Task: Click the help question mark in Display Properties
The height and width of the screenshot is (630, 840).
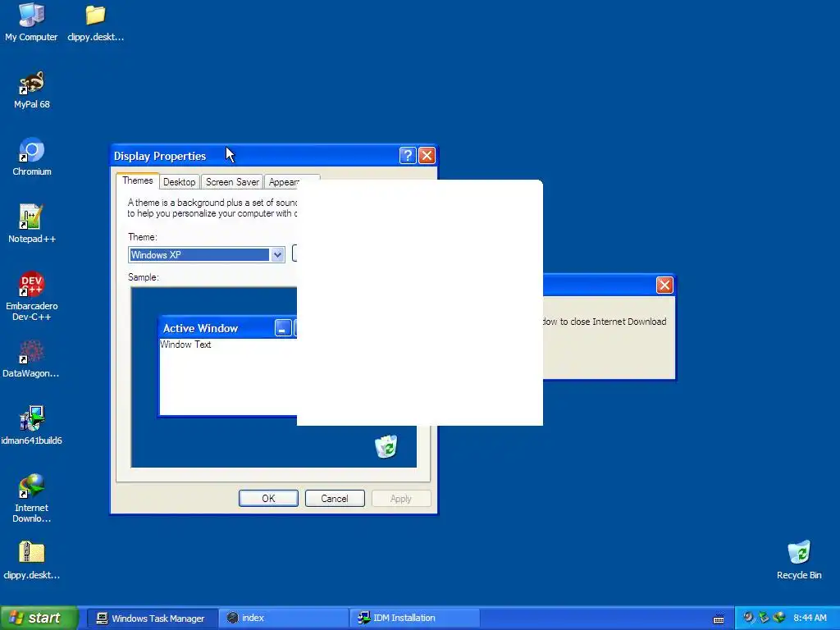Action: [407, 155]
